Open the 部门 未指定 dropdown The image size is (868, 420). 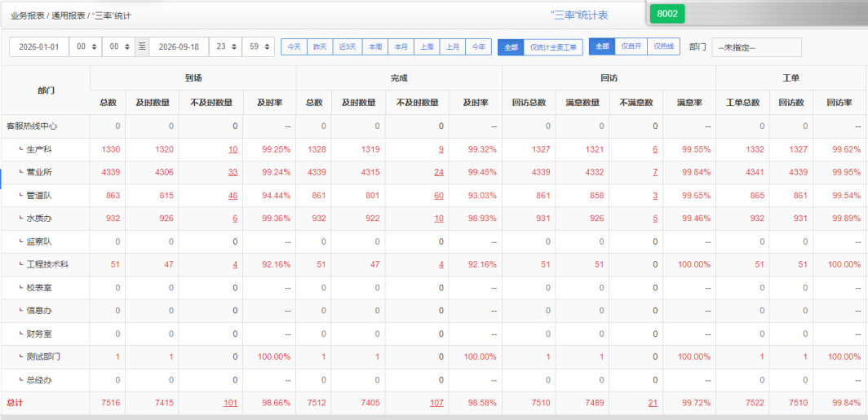coord(757,47)
